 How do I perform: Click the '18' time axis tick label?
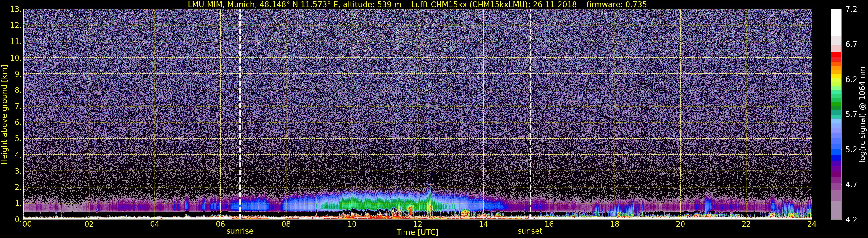(x=614, y=224)
